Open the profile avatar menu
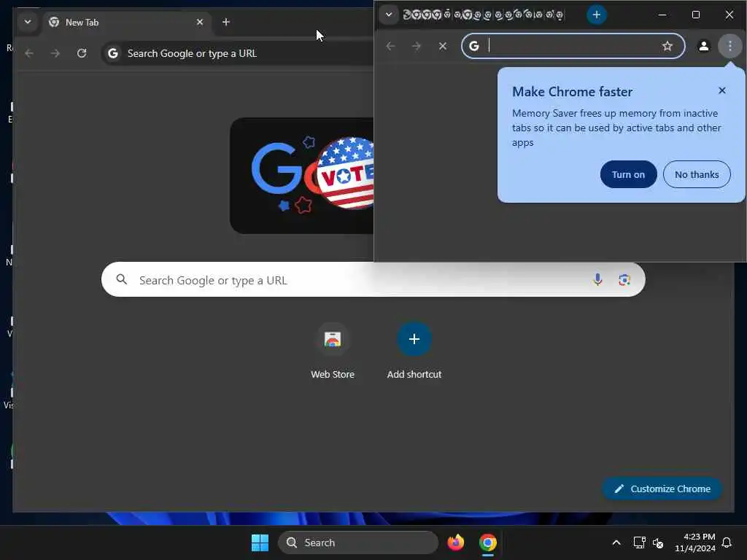 (704, 46)
